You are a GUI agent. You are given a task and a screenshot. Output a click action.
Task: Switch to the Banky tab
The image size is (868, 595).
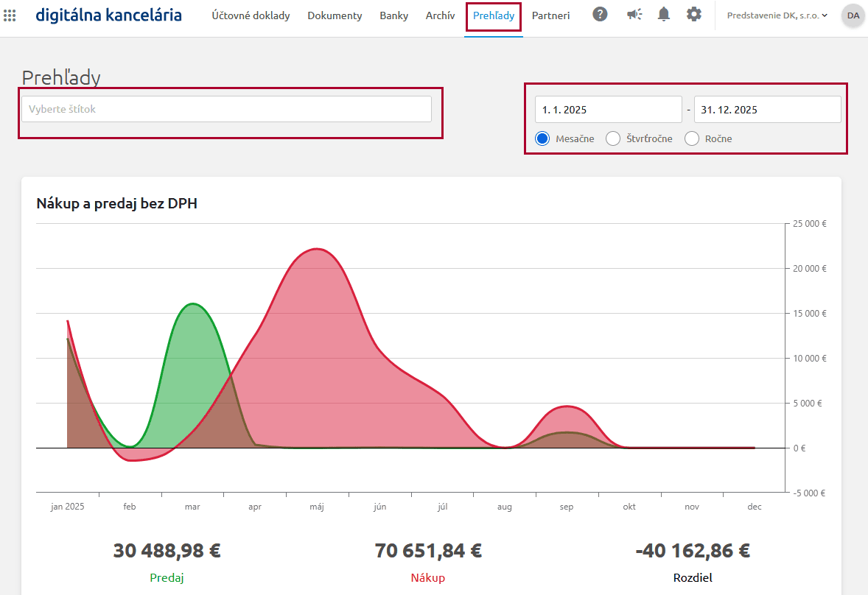[x=393, y=15]
